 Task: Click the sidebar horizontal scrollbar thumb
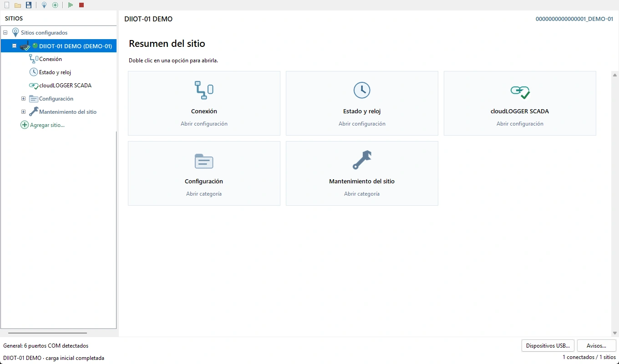(47, 333)
